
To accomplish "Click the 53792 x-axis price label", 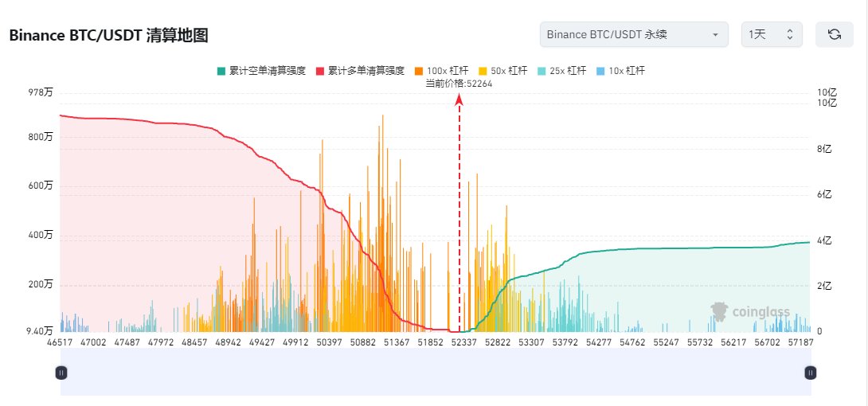I will click(564, 342).
